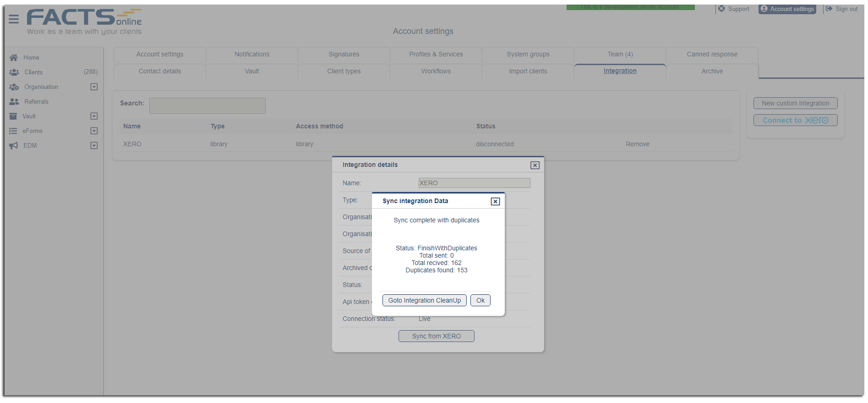Open the Vault tab in settings
This screenshot has width=868, height=403.
pos(252,71)
